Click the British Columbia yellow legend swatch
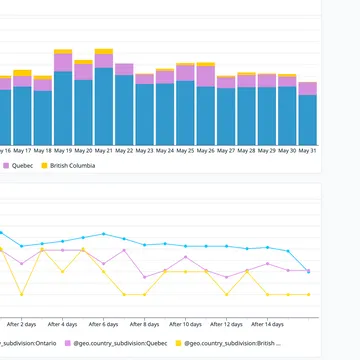The height and width of the screenshot is (360, 360). [x=44, y=166]
